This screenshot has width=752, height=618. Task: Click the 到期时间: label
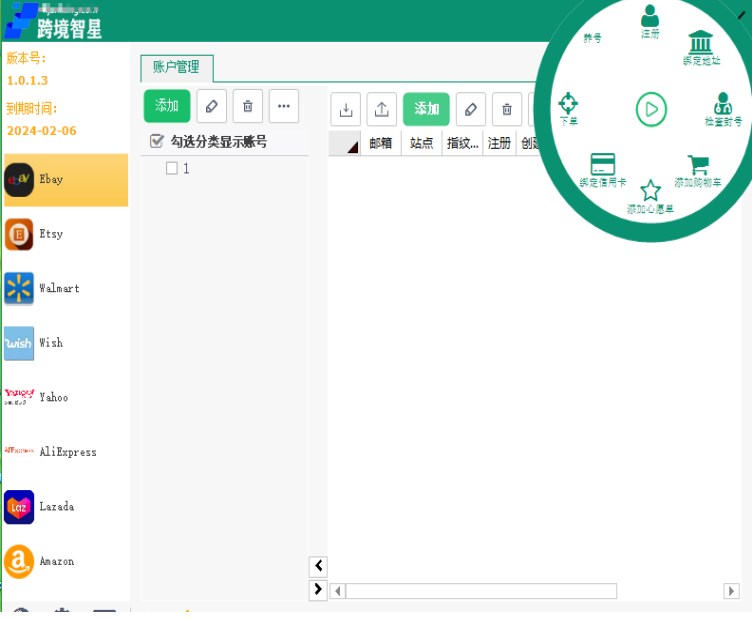32,108
